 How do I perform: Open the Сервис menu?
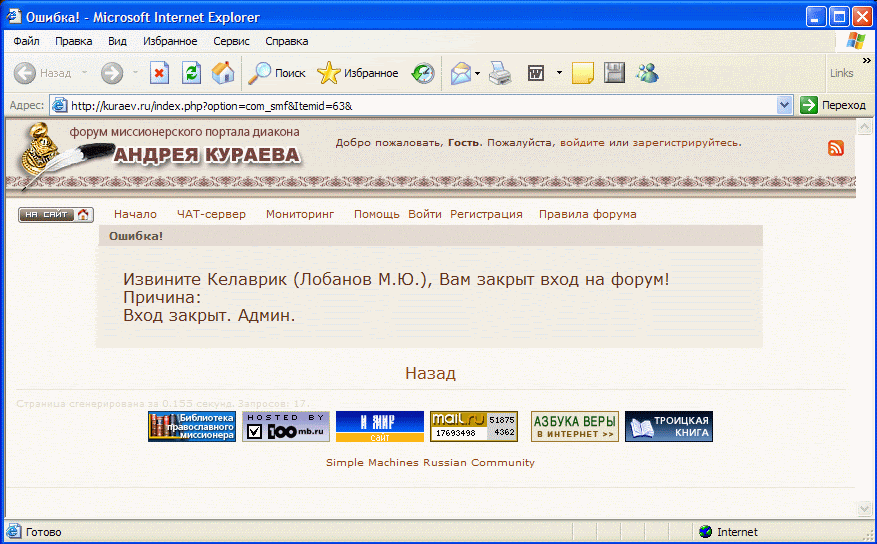pyautogui.click(x=231, y=41)
